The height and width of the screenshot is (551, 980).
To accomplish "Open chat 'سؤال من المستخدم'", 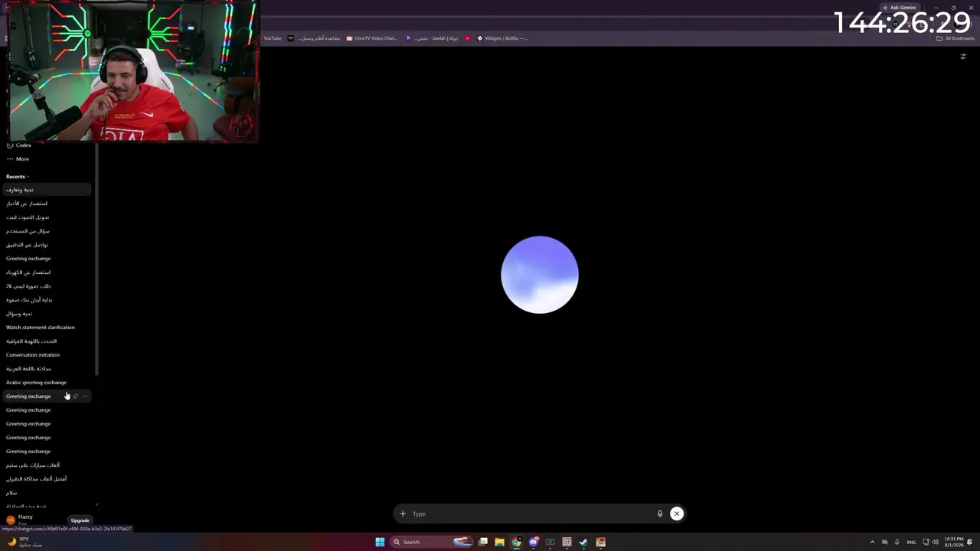I will click(47, 231).
